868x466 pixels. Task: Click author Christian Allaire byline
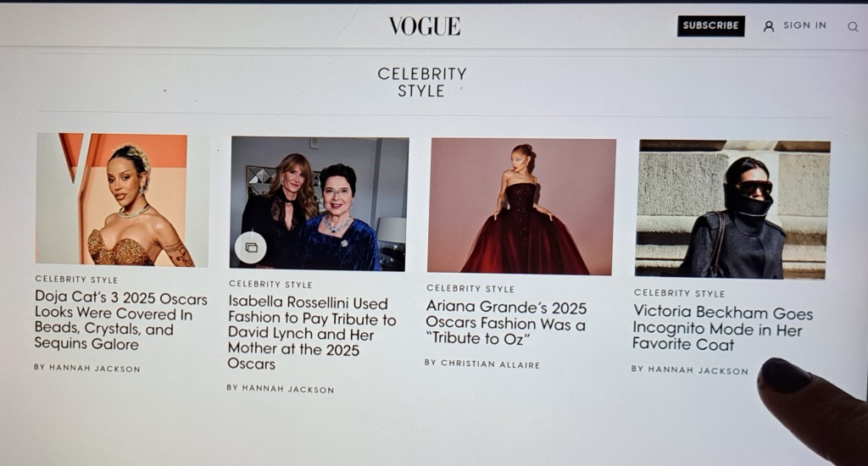coord(482,363)
